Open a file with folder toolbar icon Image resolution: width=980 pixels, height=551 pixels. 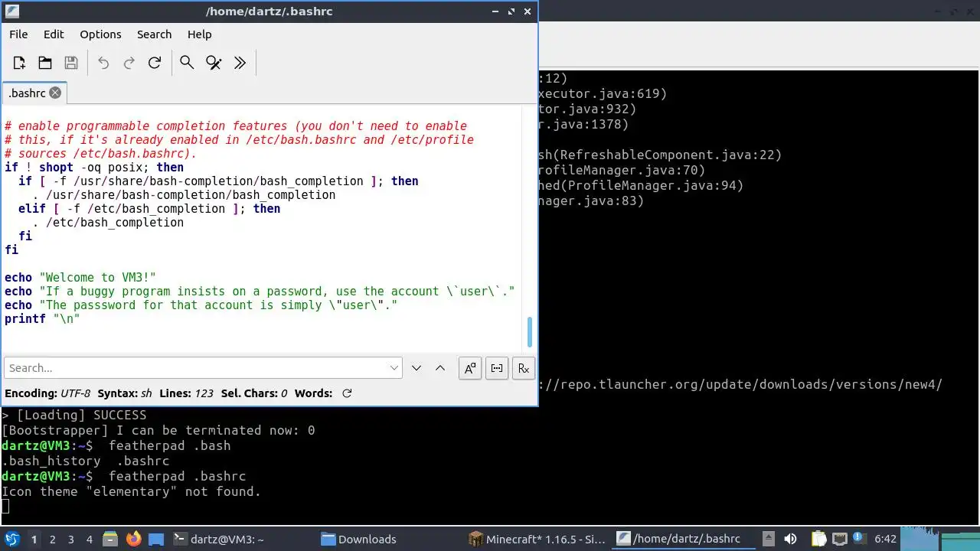[x=45, y=63]
